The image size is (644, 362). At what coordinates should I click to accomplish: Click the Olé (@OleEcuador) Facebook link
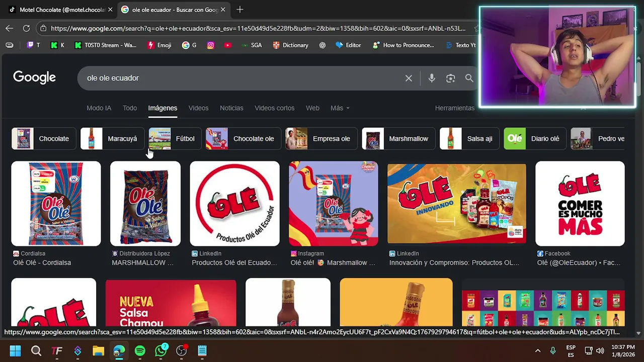(579, 262)
